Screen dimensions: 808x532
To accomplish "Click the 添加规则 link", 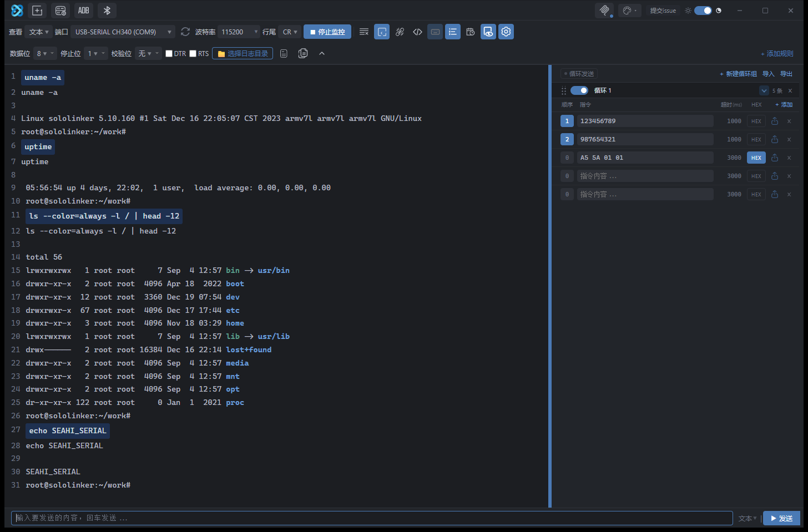I will (777, 54).
